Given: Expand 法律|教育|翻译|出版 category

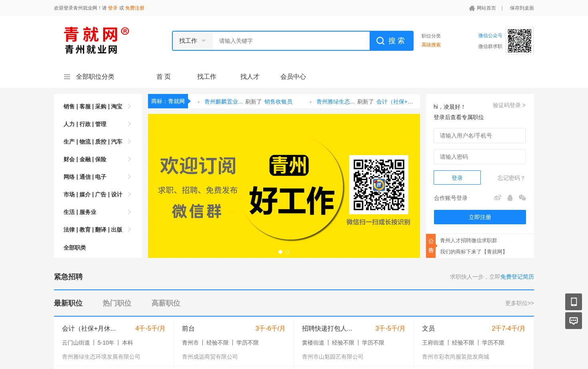Looking at the screenshot, I should [98, 229].
